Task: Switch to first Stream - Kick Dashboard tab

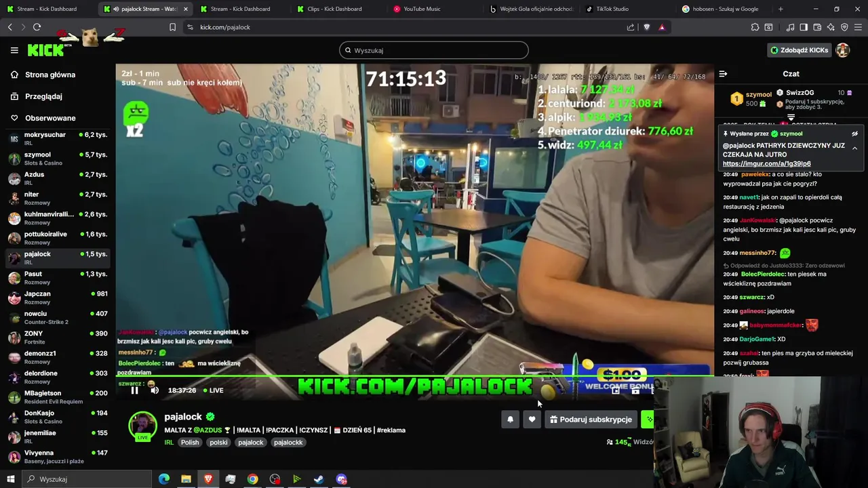Action: pyautogui.click(x=46, y=9)
